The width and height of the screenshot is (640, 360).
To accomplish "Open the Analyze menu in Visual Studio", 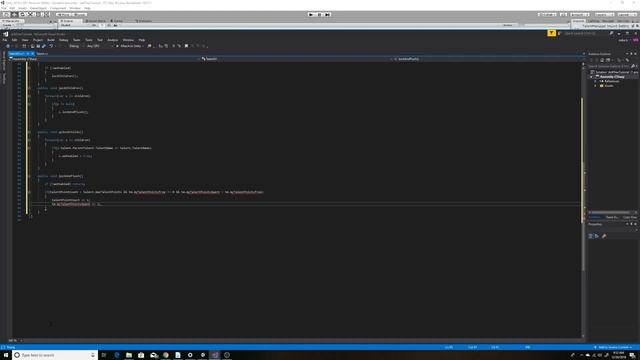I will tap(113, 40).
